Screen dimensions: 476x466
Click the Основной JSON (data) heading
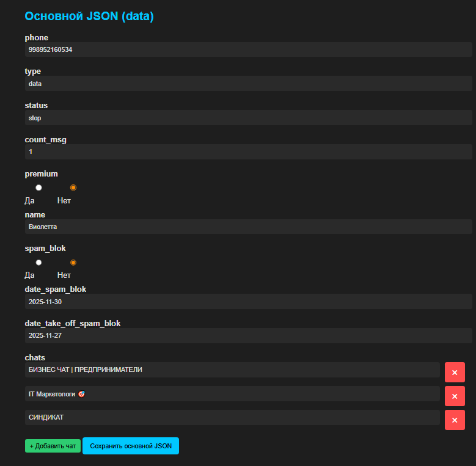tap(89, 16)
